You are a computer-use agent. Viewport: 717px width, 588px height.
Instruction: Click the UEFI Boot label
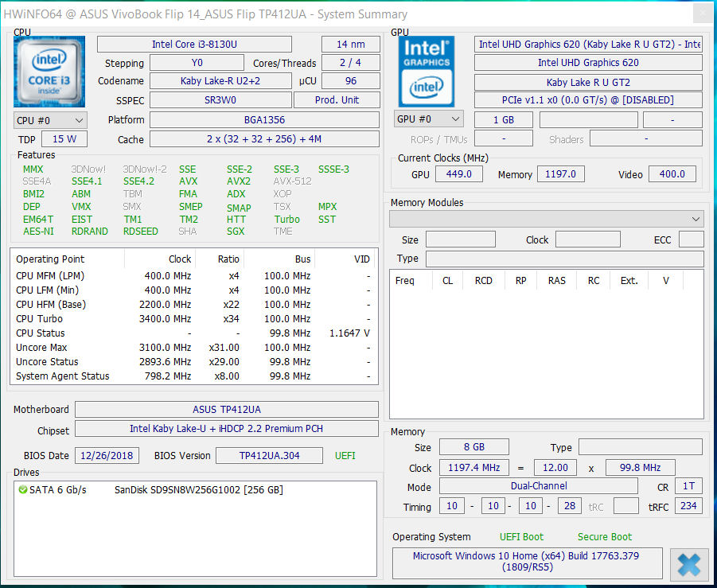click(x=521, y=537)
